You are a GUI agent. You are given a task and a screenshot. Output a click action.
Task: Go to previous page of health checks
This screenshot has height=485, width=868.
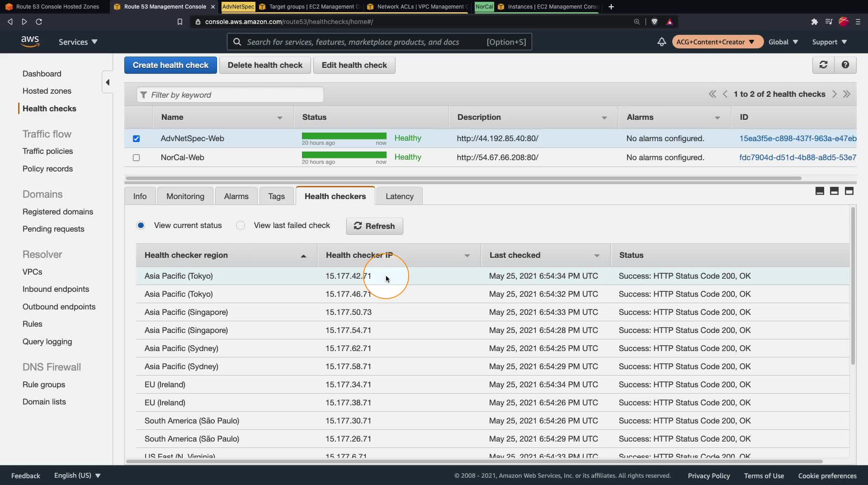click(x=725, y=94)
